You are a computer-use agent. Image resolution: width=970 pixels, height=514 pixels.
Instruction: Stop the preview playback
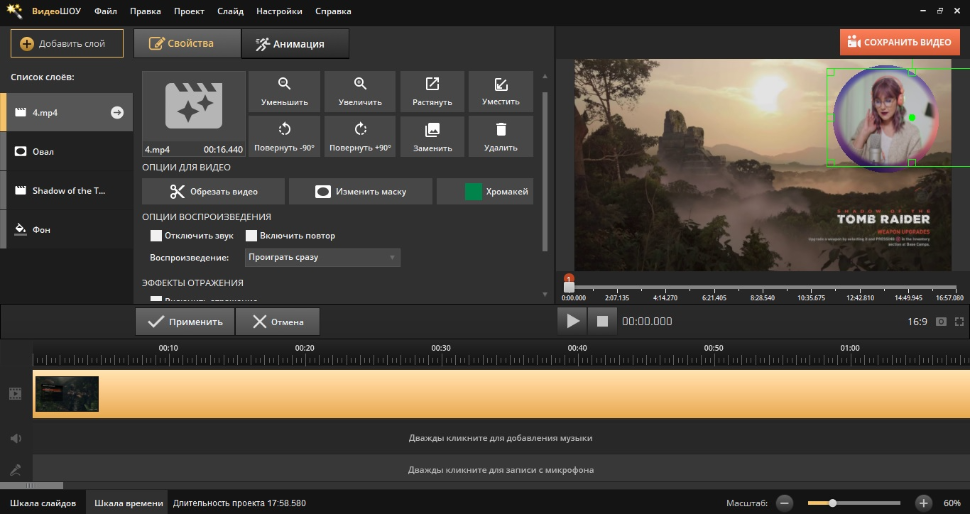click(x=602, y=321)
